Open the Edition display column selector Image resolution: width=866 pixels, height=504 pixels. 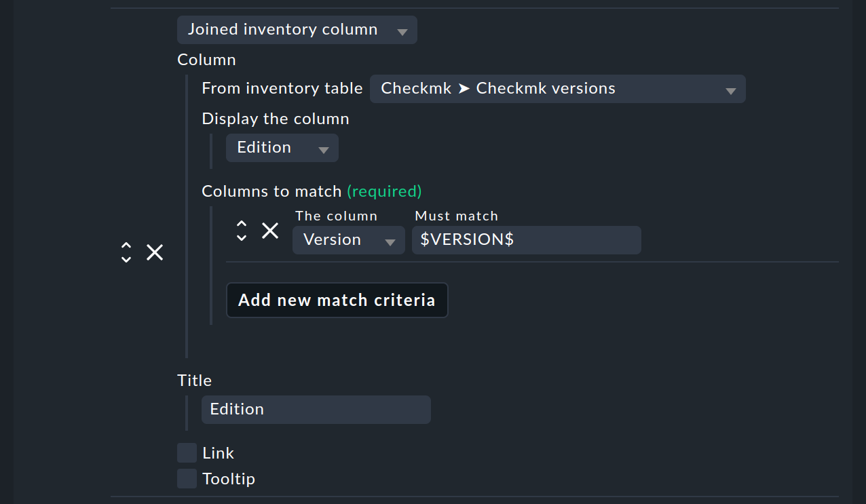(282, 147)
